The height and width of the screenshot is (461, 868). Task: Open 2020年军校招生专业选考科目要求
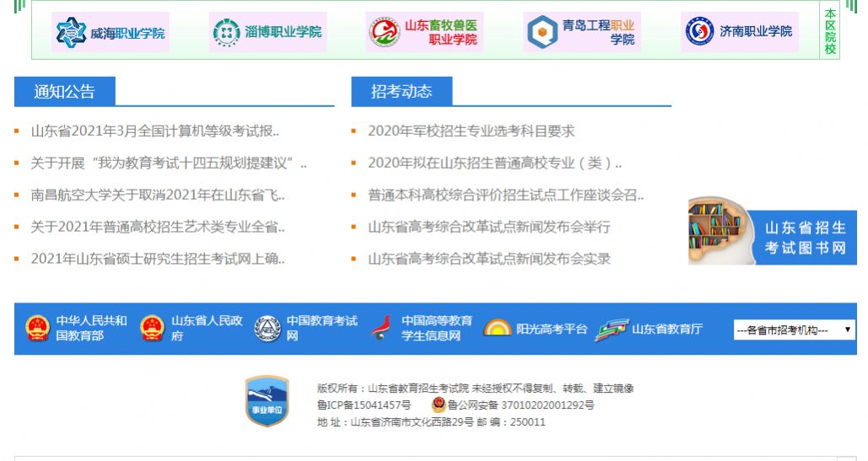[472, 131]
